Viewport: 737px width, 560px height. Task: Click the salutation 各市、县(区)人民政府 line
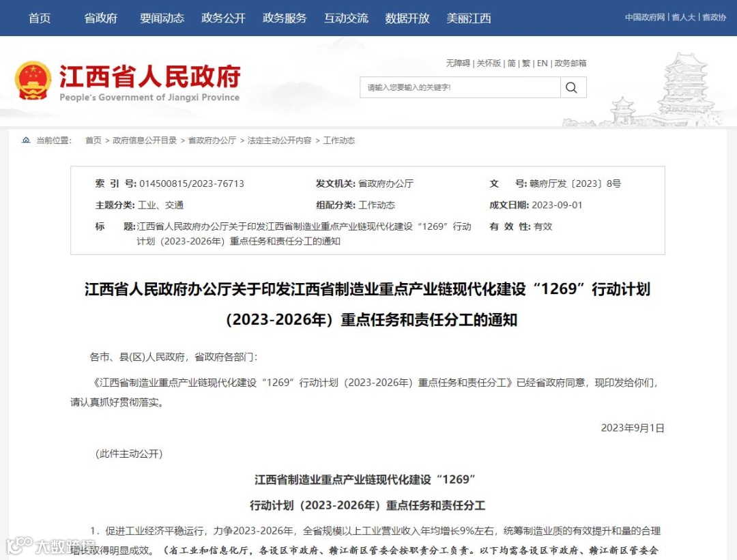point(173,357)
